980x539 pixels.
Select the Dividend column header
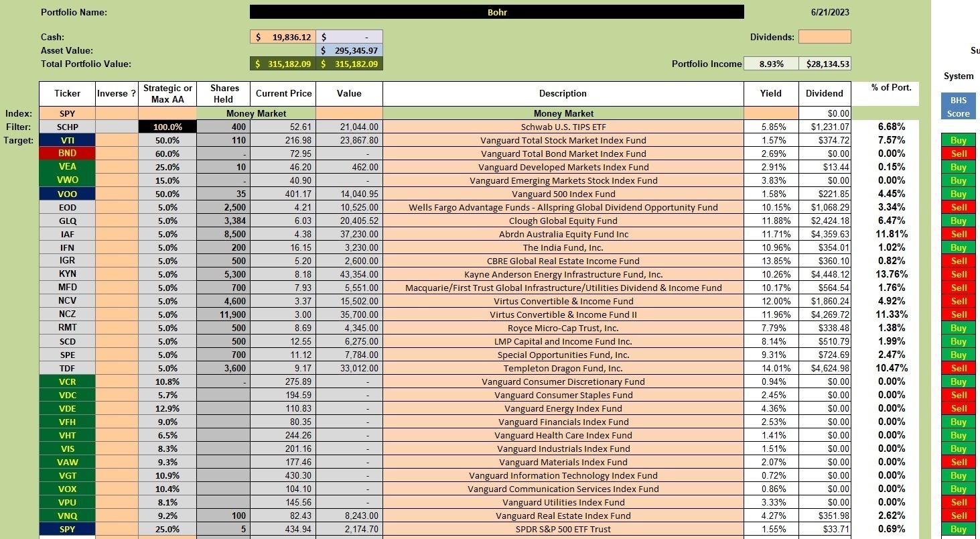(x=825, y=94)
